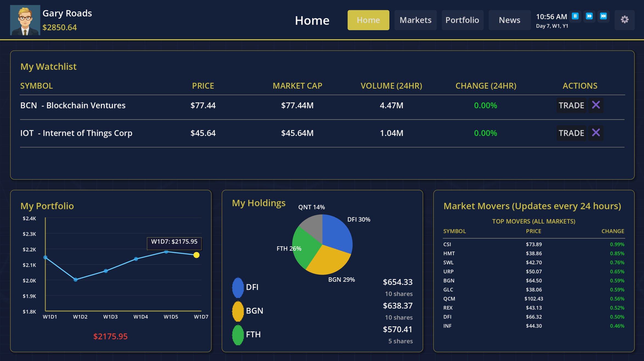The width and height of the screenshot is (644, 361).
Task: Trade Blockchain Ventures stock
Action: click(571, 105)
